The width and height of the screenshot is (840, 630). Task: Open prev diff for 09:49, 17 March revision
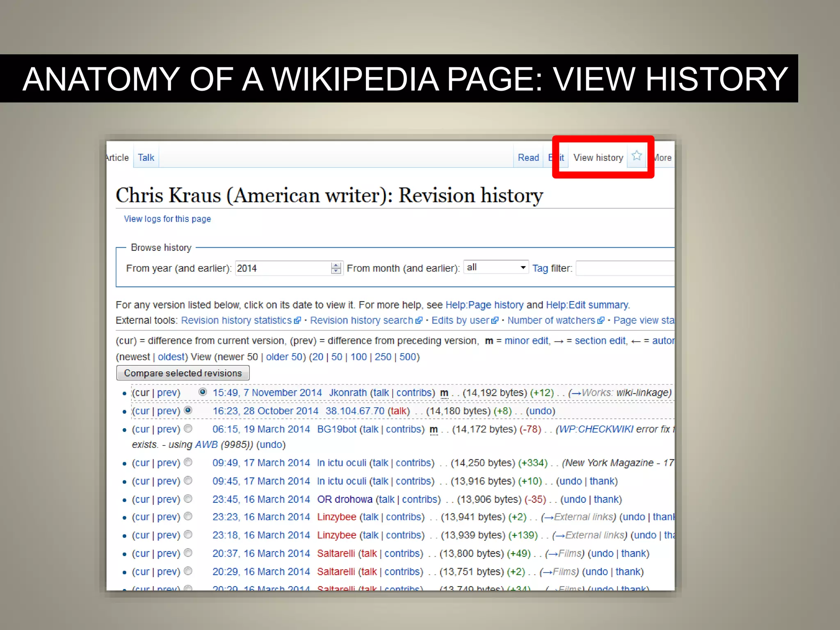[167, 463]
